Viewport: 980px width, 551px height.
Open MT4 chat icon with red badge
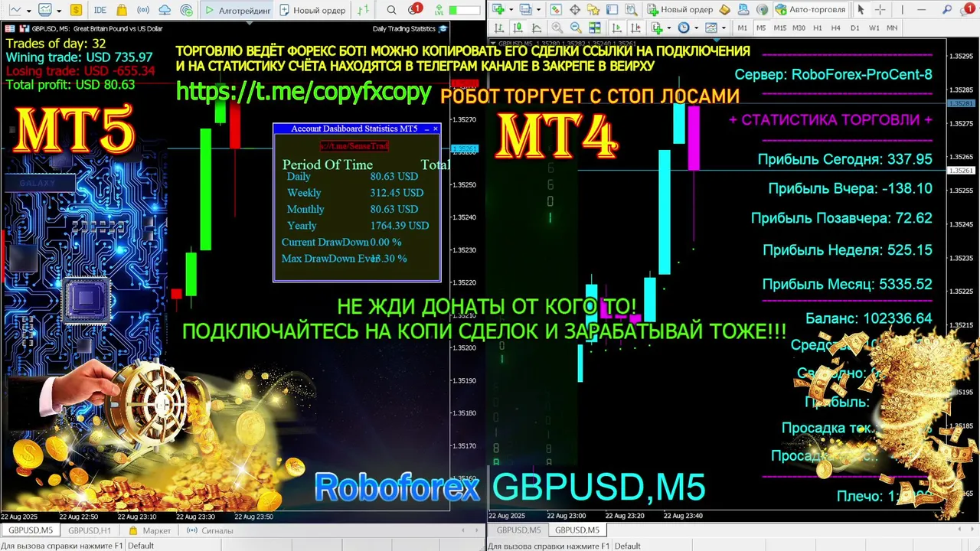pos(968,9)
